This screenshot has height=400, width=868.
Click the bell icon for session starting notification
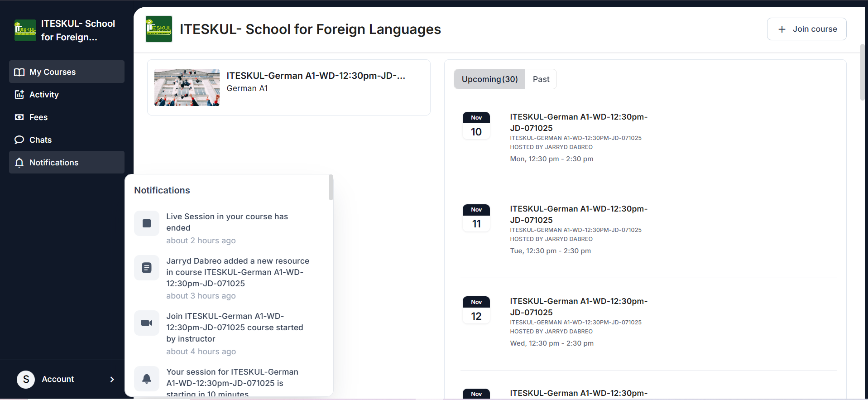(147, 379)
